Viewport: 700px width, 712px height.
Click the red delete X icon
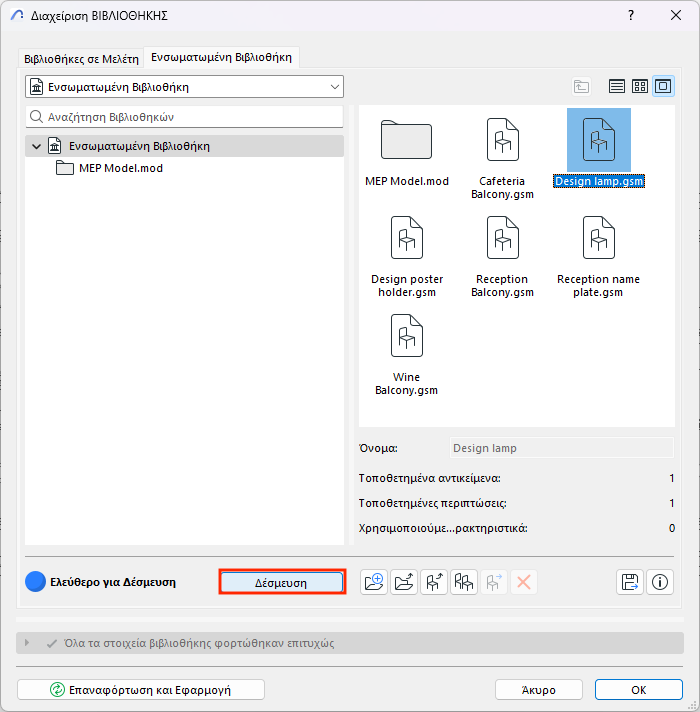coord(523,582)
